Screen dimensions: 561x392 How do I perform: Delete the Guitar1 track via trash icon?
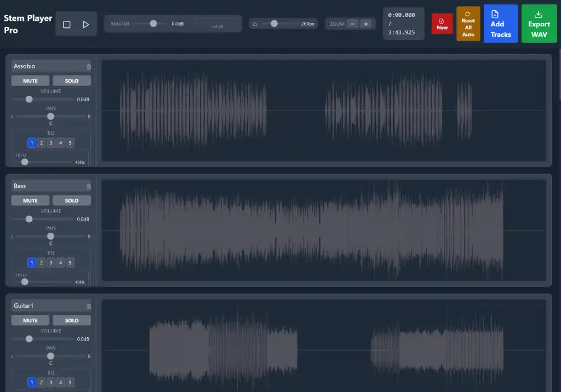pos(89,307)
